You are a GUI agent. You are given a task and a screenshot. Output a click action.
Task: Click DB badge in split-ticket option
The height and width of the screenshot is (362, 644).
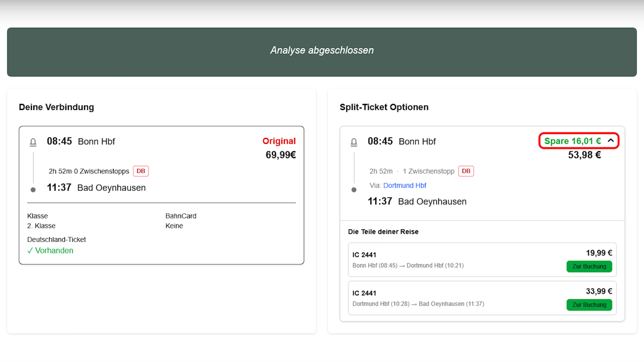click(x=466, y=171)
